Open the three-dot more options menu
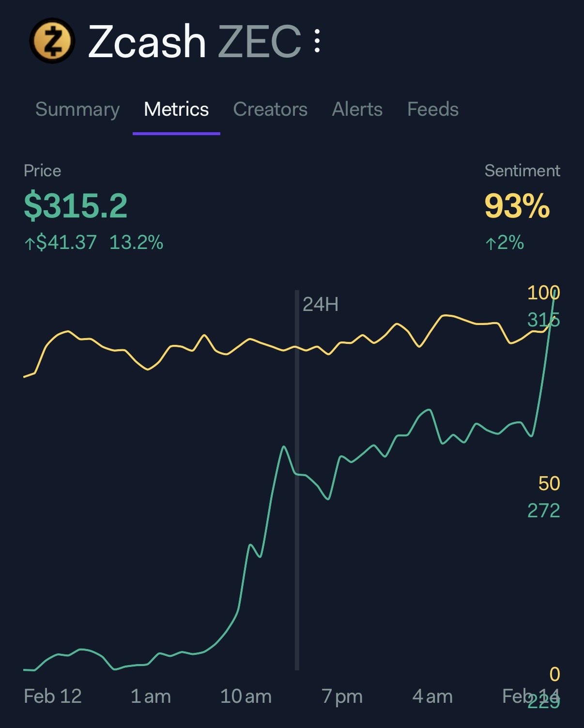Image resolution: width=584 pixels, height=728 pixels. (x=317, y=41)
